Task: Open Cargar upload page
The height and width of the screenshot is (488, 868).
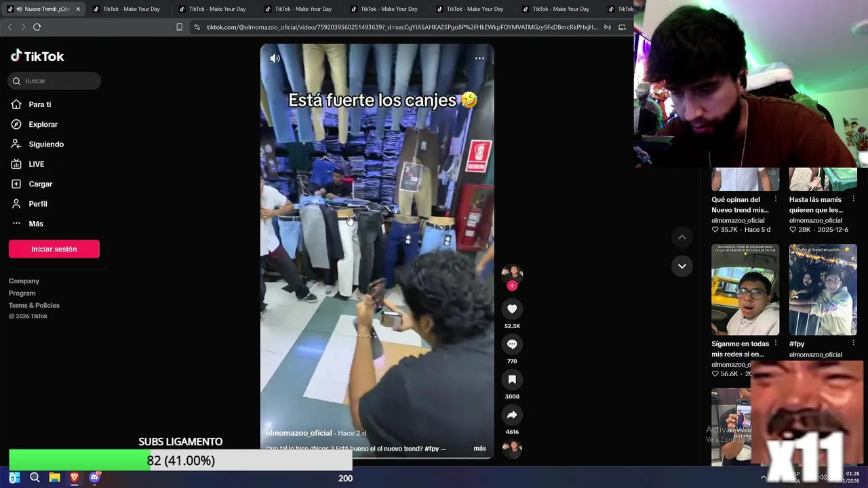Action: coord(40,184)
